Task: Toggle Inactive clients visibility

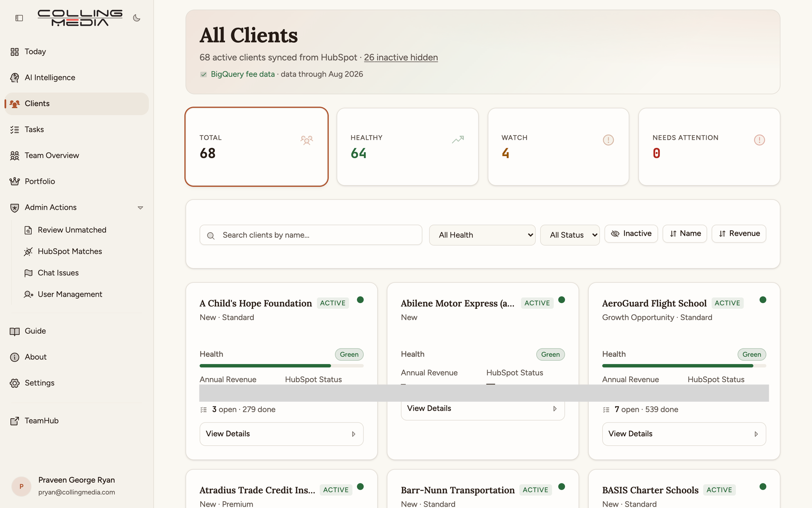Action: coord(631,234)
